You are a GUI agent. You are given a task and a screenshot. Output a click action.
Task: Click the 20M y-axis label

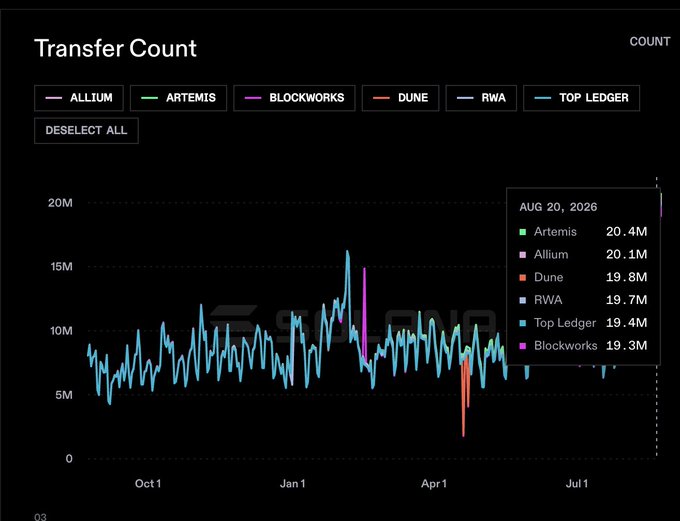click(60, 203)
